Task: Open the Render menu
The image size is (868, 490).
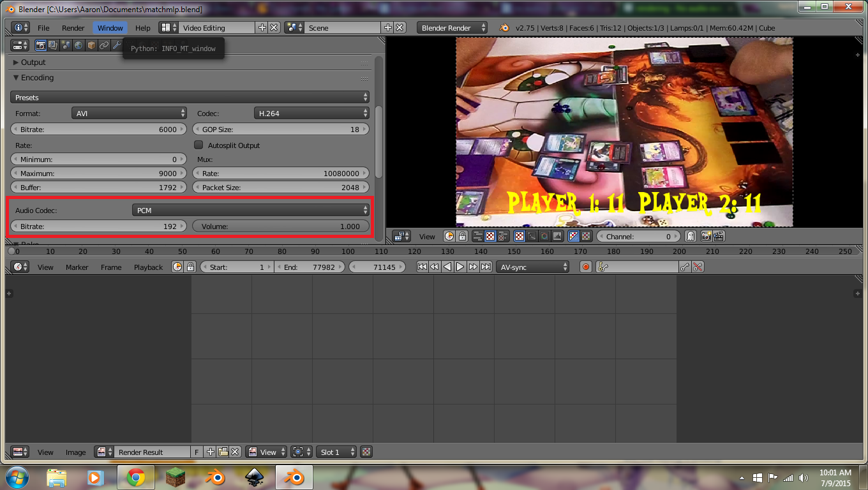Action: point(73,27)
